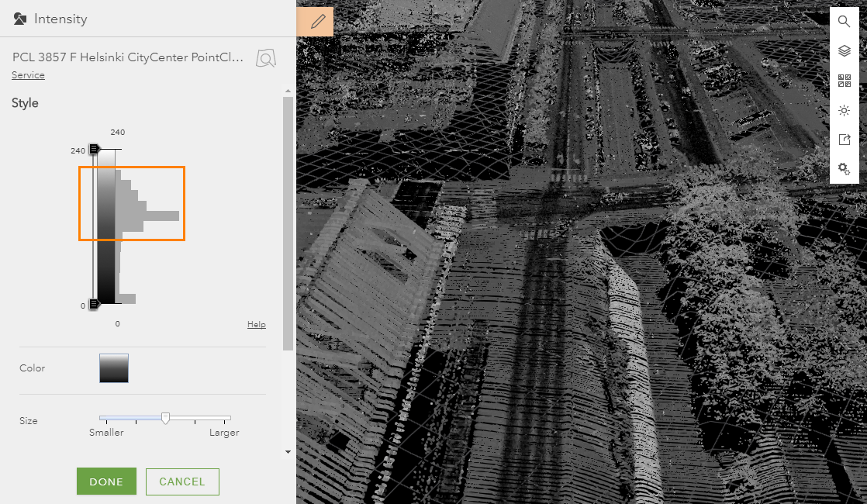Click the upper 240 histogram handle
Image resolution: width=867 pixels, height=504 pixels.
coord(94,149)
